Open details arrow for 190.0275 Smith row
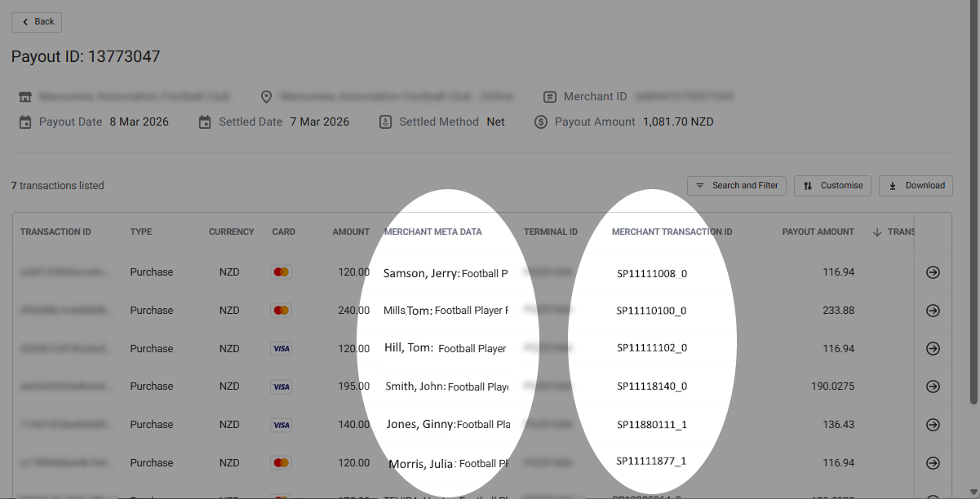The image size is (980, 499). click(933, 386)
